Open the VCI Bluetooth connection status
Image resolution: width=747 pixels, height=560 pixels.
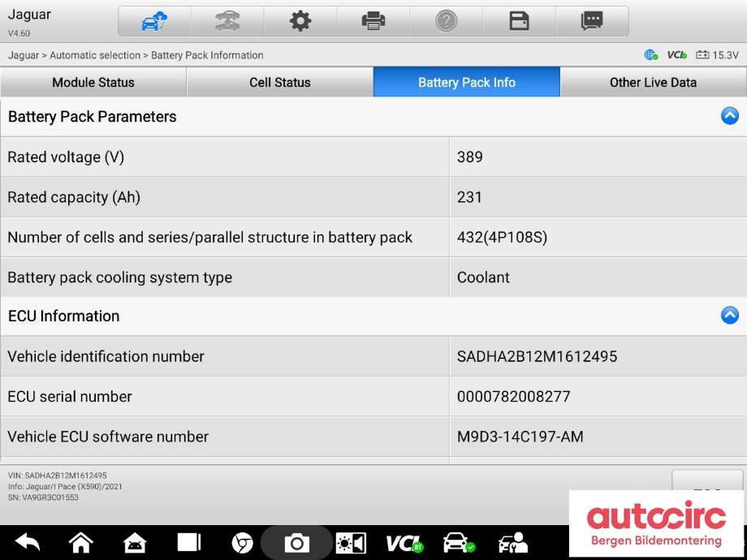(x=404, y=543)
